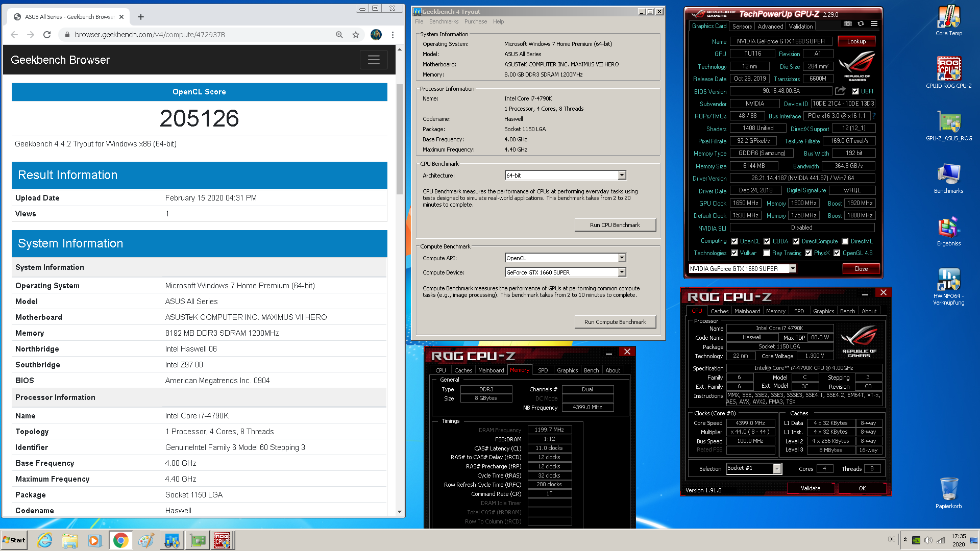This screenshot has width=980, height=551.
Task: Click the Chrome zoom magnifier icon
Action: click(339, 35)
